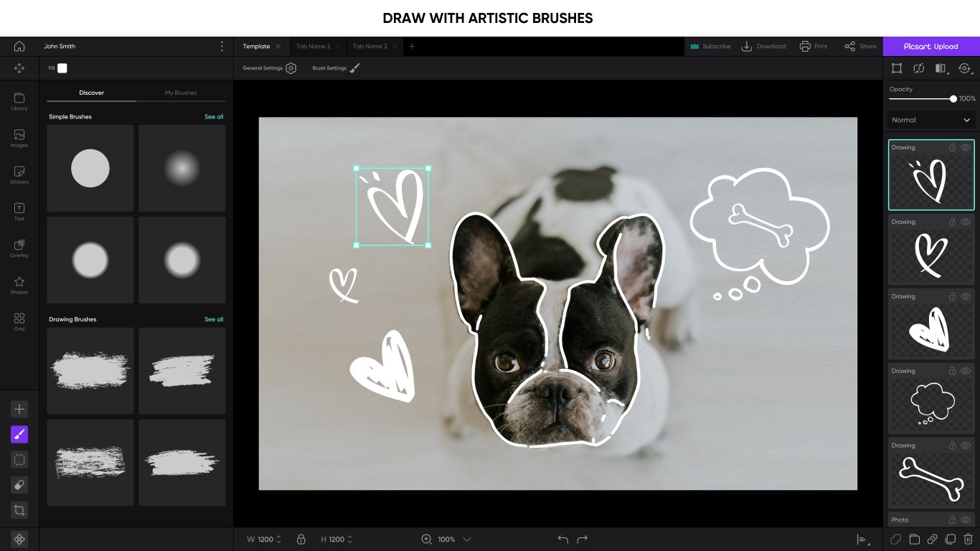Lock the sparkle heart Drawing layer
Screen dimensions: 980x551
[x=952, y=147]
